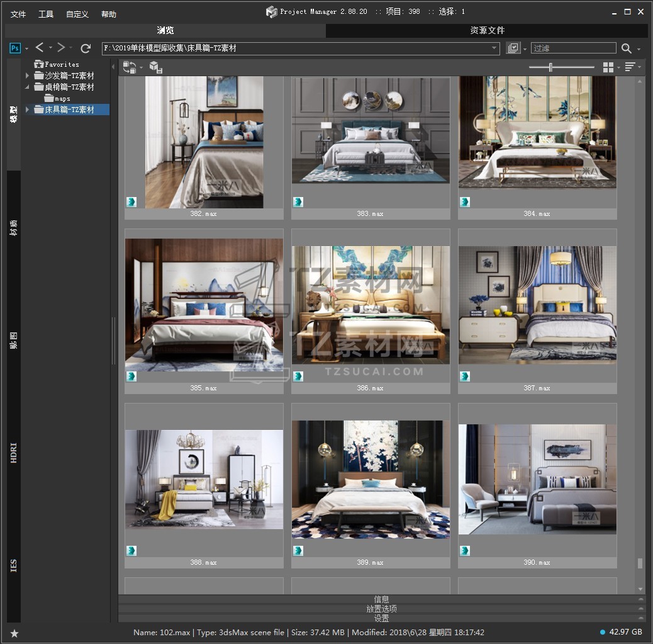The image size is (653, 644).
Task: Click the sort order icon
Action: click(630, 67)
